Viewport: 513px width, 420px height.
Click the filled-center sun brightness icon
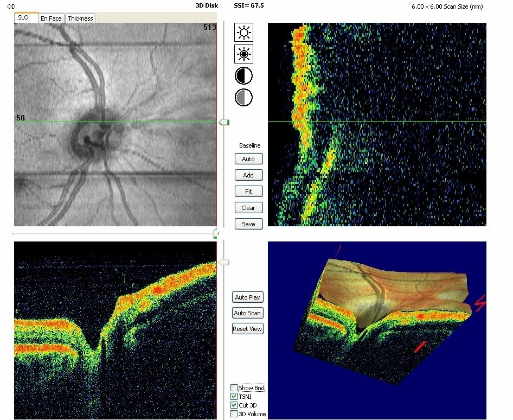(244, 54)
